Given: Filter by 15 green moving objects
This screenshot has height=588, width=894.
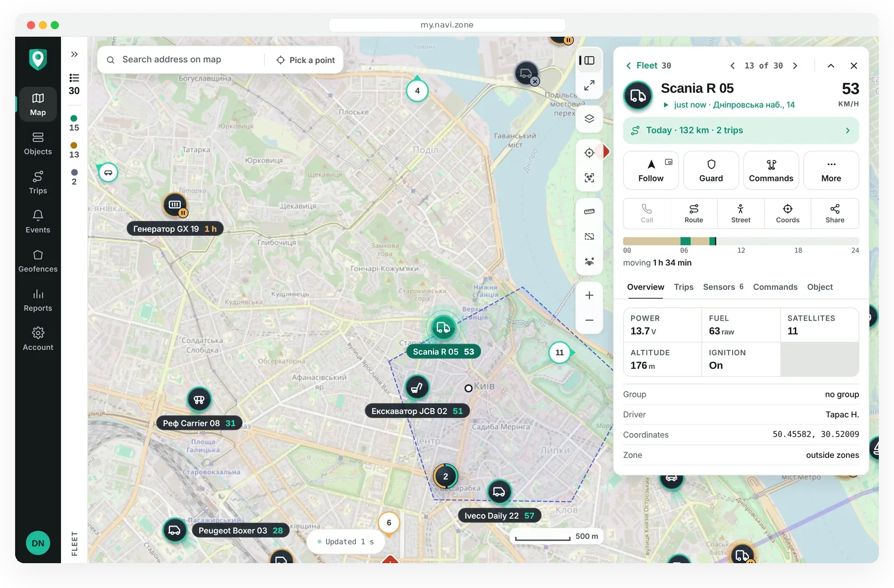Looking at the screenshot, I should coord(74,124).
